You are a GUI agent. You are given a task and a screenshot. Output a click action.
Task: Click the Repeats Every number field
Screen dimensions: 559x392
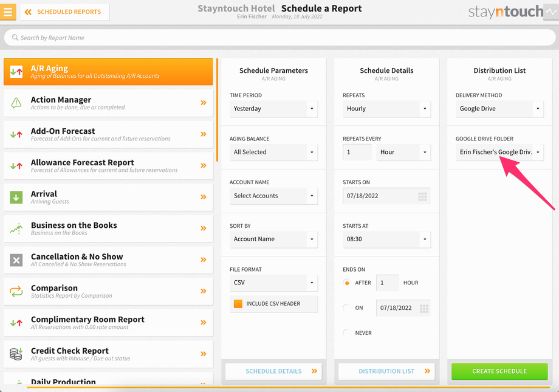tap(357, 153)
